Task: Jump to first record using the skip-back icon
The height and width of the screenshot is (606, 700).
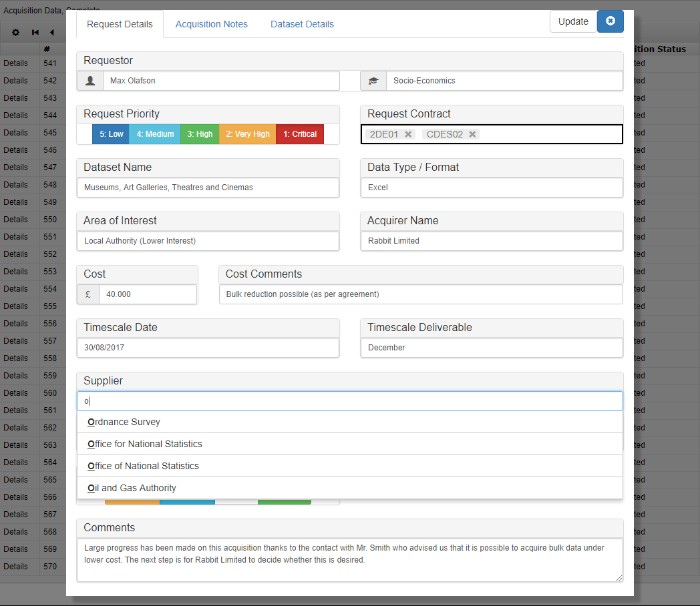Action: [35, 32]
